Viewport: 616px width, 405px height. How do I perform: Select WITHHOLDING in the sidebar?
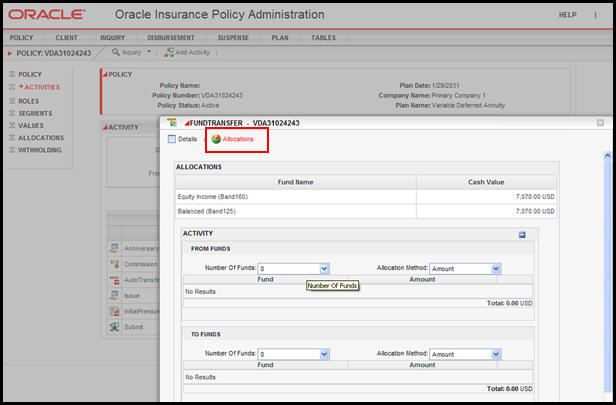[x=40, y=150]
